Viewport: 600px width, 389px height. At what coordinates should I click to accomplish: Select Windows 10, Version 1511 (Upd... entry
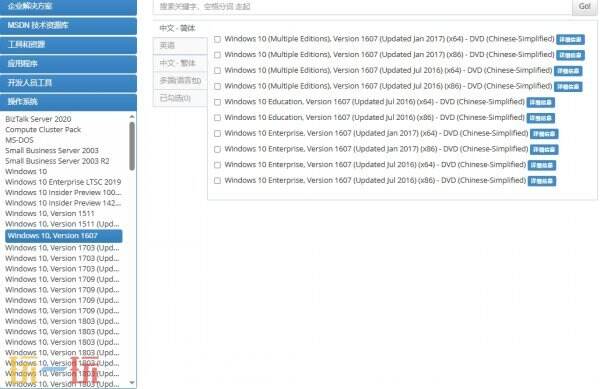pos(62,224)
